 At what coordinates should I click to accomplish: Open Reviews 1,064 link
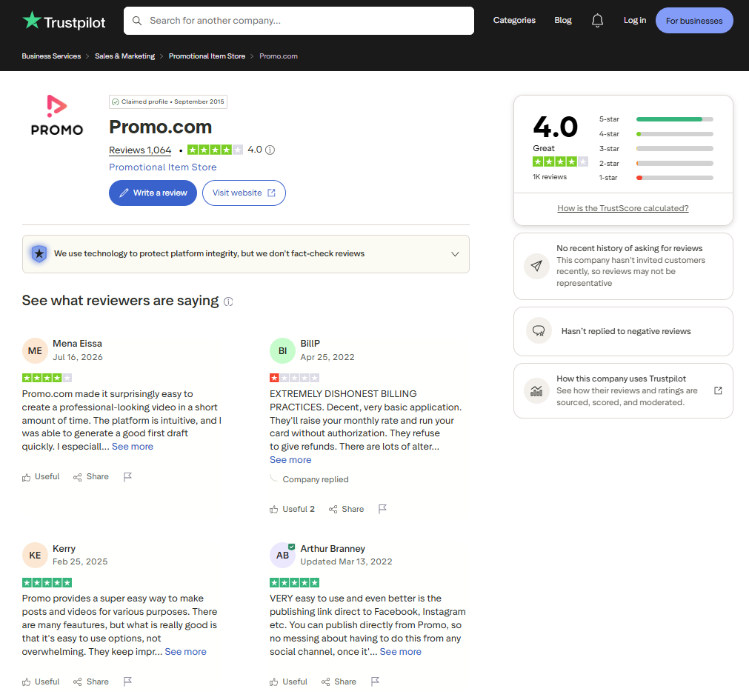(140, 150)
